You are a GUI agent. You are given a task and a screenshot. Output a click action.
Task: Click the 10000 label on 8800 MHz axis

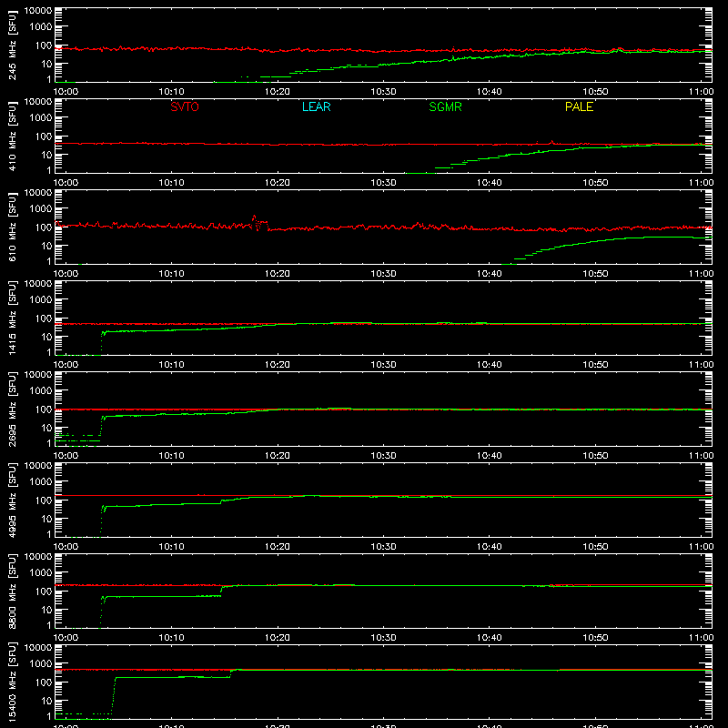38,557
